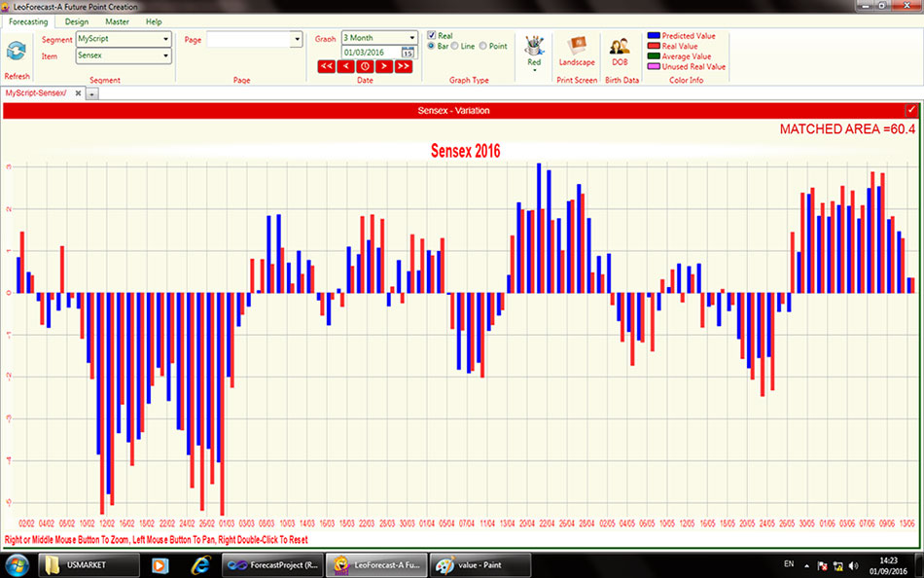Screen dimensions: 924x578
Task: Switch to ForecastProject taskbar window
Action: click(271, 565)
